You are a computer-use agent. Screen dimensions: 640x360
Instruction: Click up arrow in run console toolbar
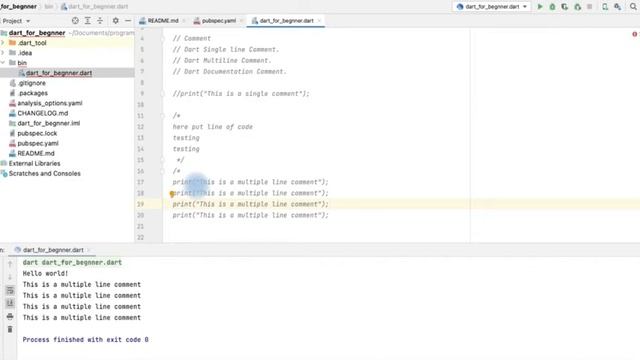pos(10,264)
